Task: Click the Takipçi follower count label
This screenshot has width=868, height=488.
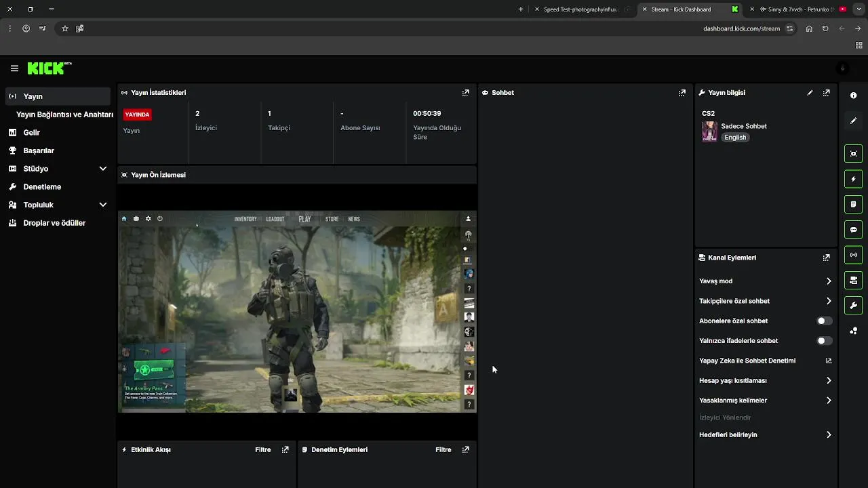Action: pyautogui.click(x=279, y=128)
